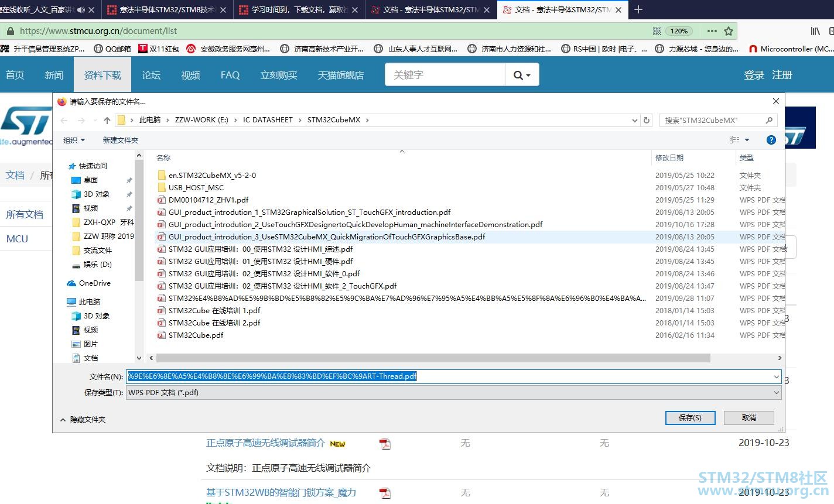The image size is (834, 504).
Task: Open 桌面 in quick access
Action: pyautogui.click(x=90, y=180)
